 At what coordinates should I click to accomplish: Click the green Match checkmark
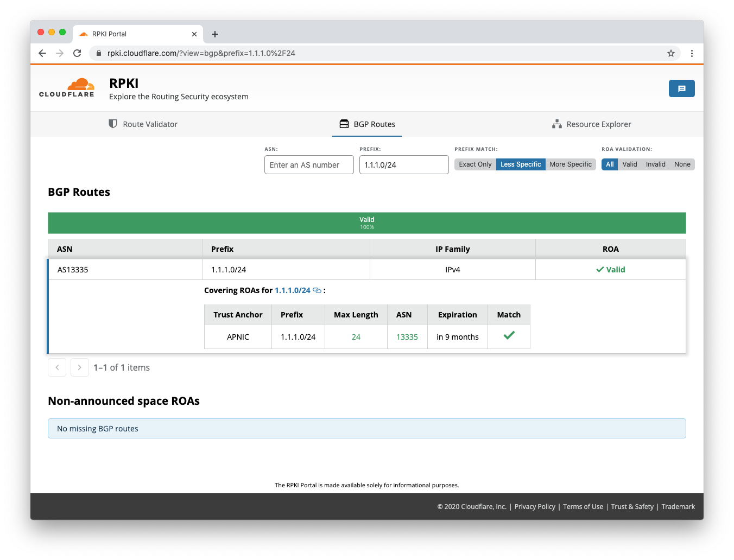pos(509,336)
